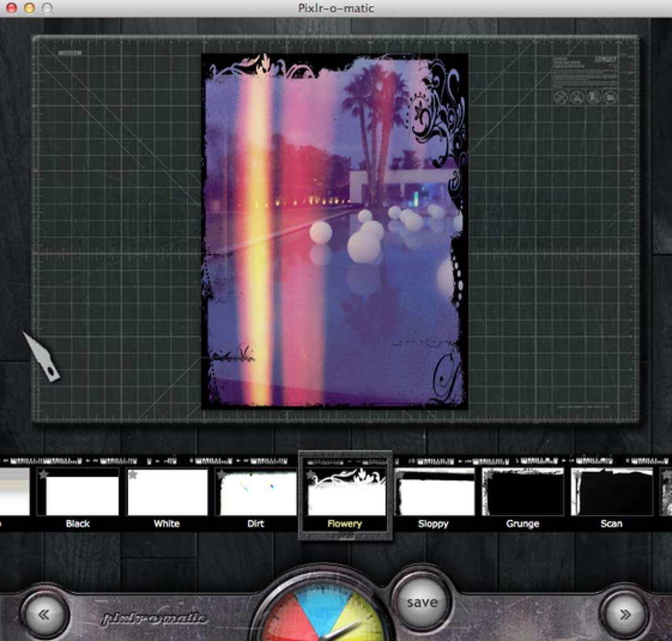Image resolution: width=672 pixels, height=641 pixels.
Task: Toggle the favorite star on Scan frame
Action: pos(578,474)
